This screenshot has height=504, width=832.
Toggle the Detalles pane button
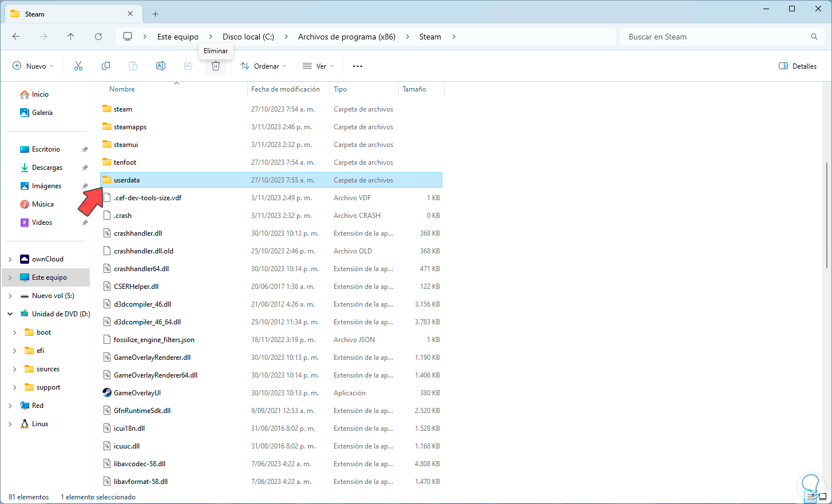(798, 66)
